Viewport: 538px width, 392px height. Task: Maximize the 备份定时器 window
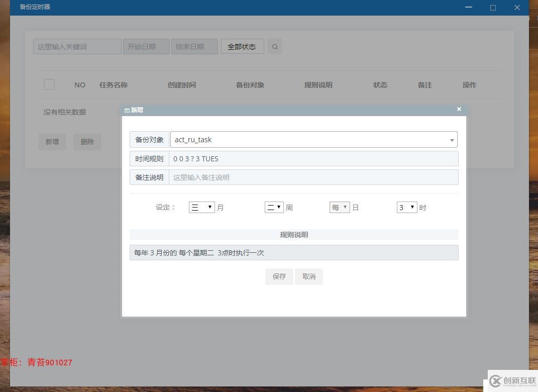(493, 8)
